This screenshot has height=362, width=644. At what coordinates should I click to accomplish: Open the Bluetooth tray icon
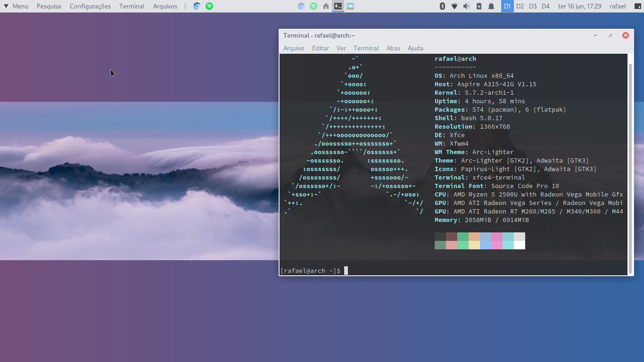tap(442, 6)
